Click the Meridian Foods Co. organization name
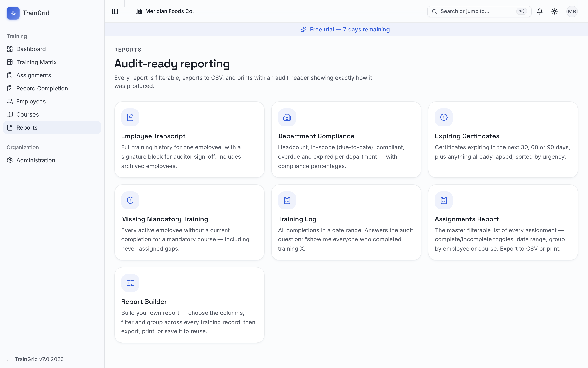Screen dimensions: 588x368 [169, 11]
